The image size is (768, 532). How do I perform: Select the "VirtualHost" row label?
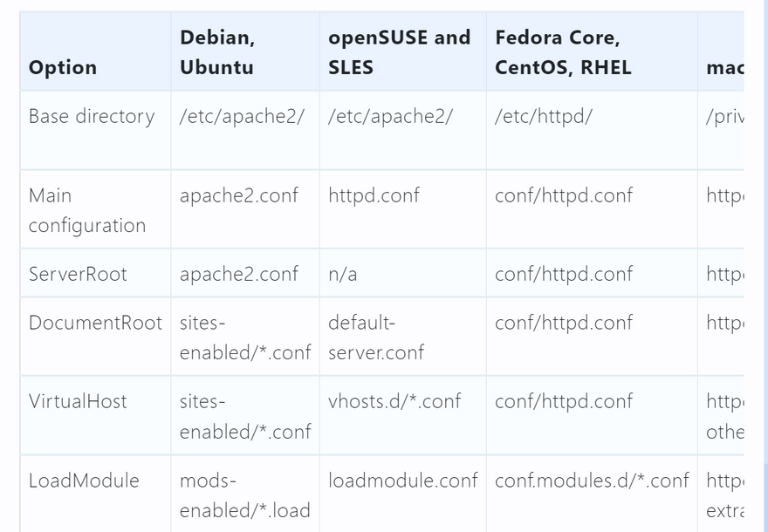pyautogui.click(x=78, y=401)
